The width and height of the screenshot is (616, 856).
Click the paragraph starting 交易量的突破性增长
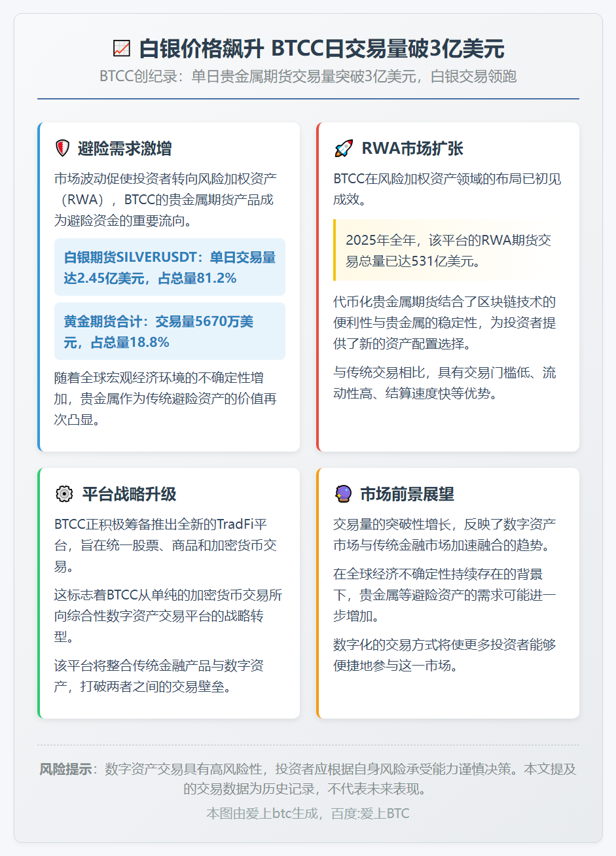click(x=445, y=535)
